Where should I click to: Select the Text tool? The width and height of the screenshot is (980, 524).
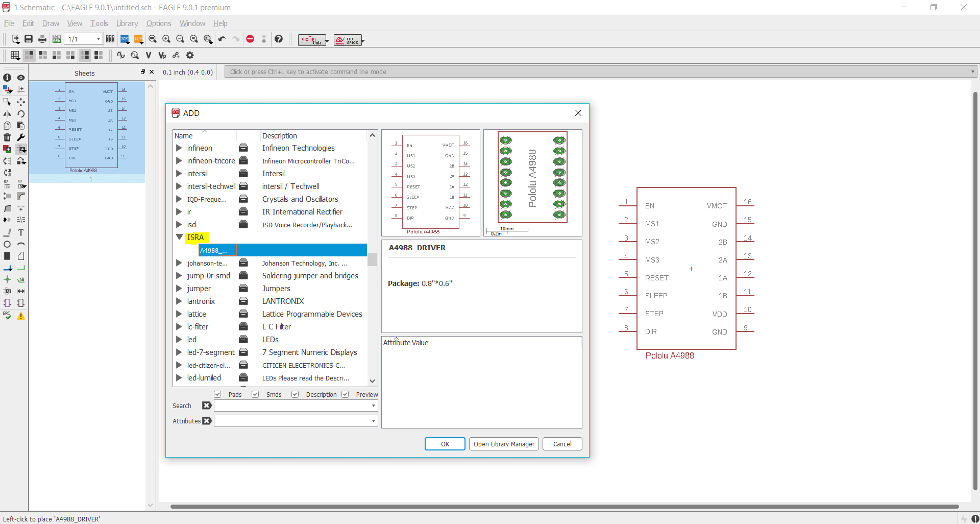pos(21,232)
